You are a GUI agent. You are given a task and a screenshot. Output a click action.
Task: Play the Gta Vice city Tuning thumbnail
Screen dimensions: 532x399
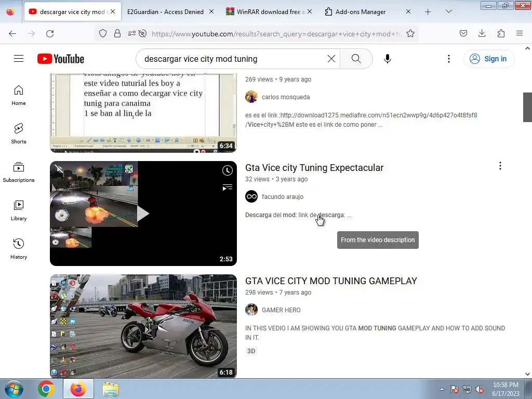pos(143,214)
